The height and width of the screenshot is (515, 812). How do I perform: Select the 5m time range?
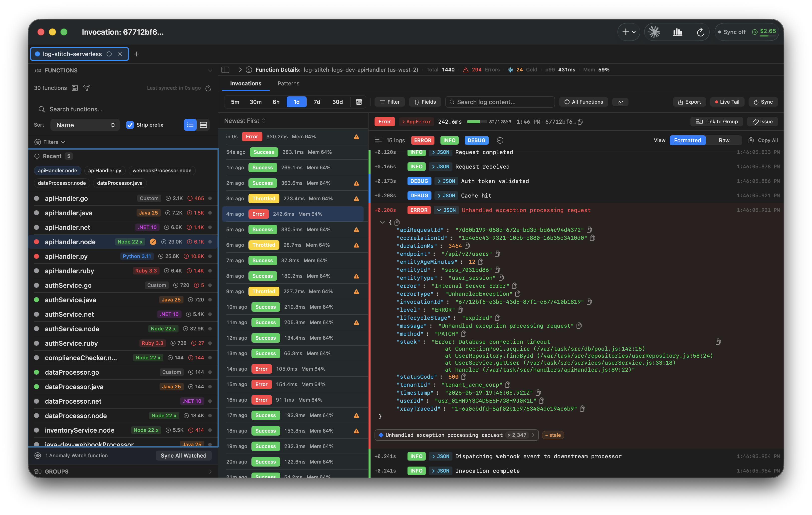point(235,102)
